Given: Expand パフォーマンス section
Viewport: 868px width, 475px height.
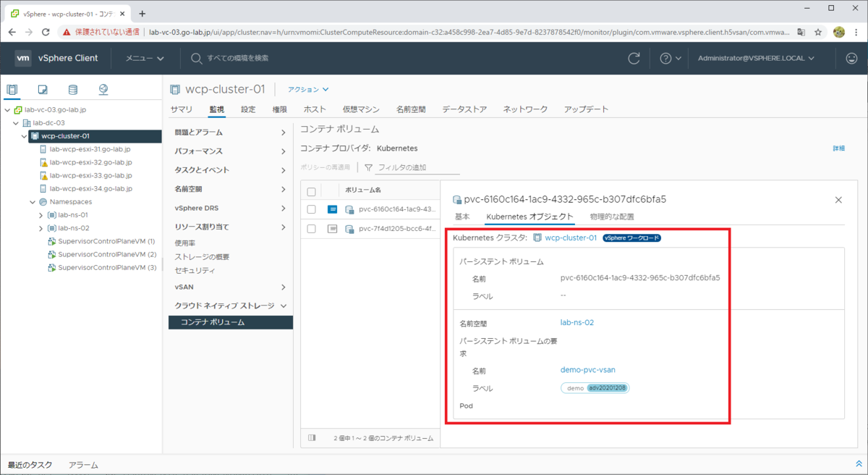Looking at the screenshot, I should (x=231, y=151).
